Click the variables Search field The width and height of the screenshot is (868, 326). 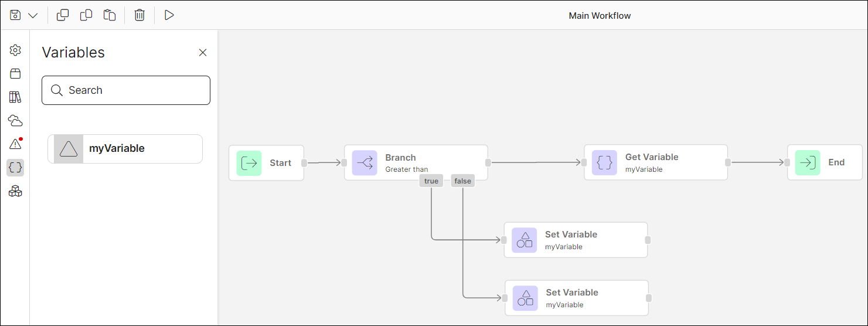click(126, 90)
